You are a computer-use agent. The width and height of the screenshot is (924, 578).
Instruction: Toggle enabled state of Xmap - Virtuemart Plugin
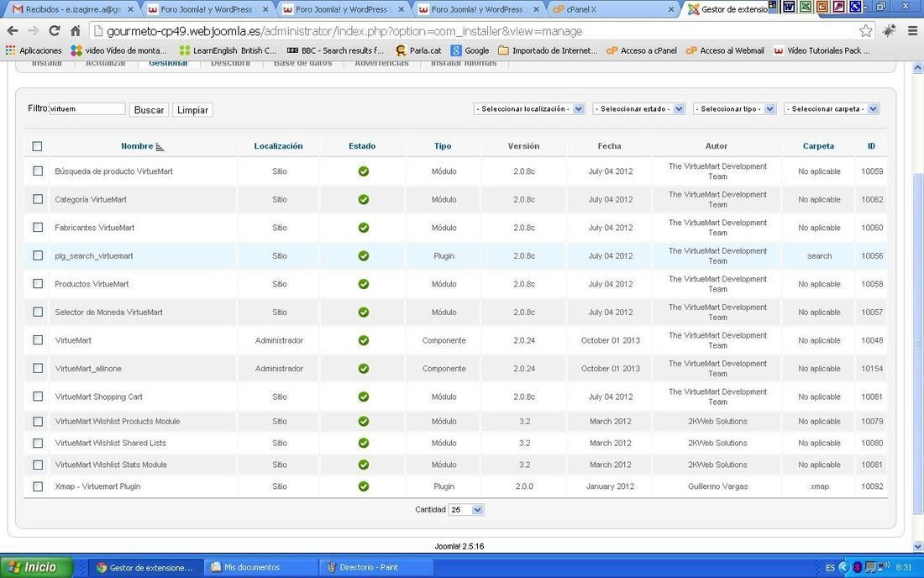click(x=363, y=486)
